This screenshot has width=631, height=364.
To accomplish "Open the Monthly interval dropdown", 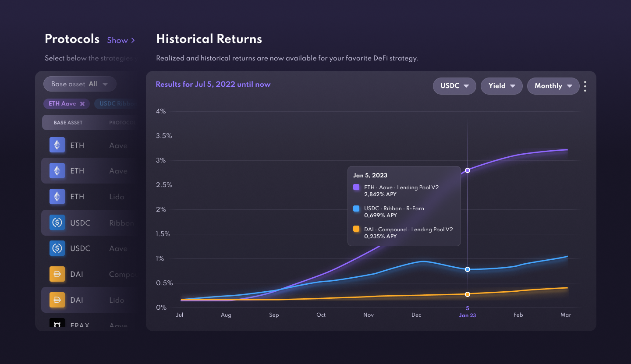I will coord(553,86).
